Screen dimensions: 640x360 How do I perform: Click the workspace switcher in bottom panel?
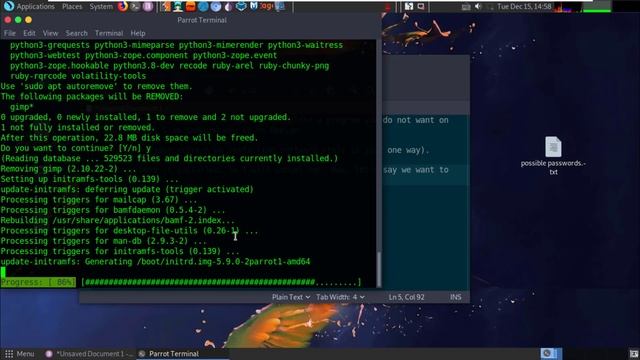[x=551, y=353]
